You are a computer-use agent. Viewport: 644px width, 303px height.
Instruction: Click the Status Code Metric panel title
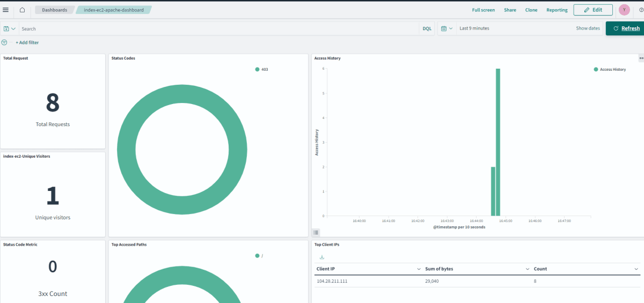(x=20, y=244)
